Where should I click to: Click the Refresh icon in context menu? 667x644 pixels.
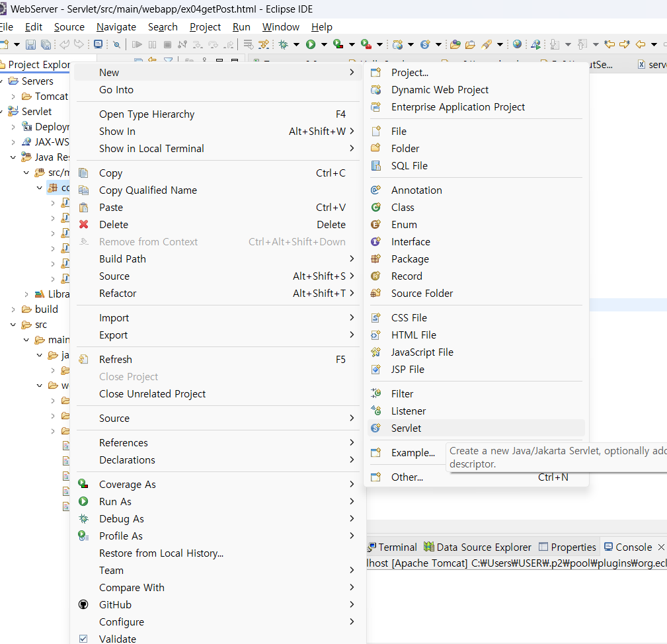pos(84,360)
